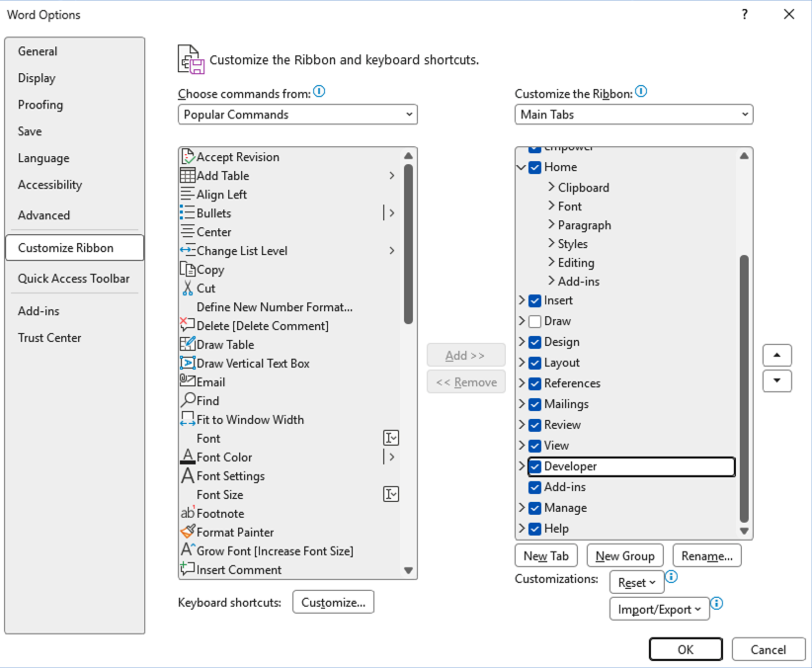Viewport: 812px width, 668px height.
Task: Click info icon next to Reset button
Action: click(x=671, y=577)
